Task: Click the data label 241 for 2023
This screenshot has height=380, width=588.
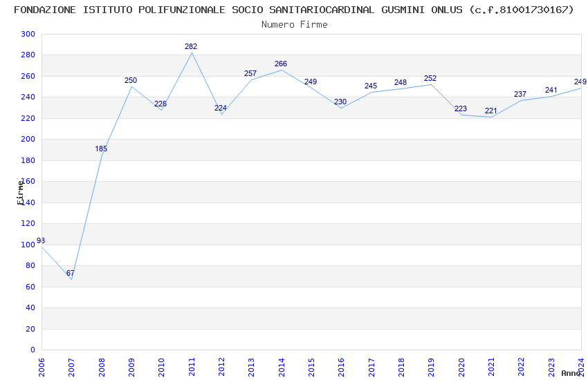Action: click(551, 91)
